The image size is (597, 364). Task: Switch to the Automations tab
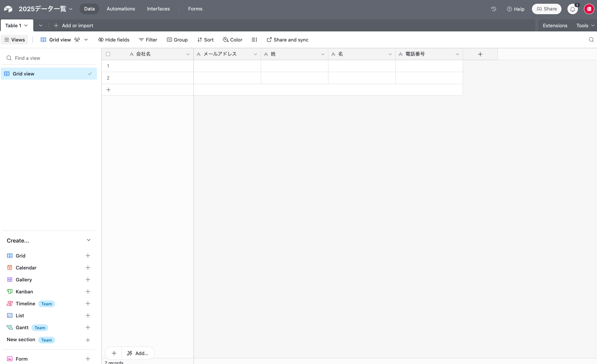(121, 9)
